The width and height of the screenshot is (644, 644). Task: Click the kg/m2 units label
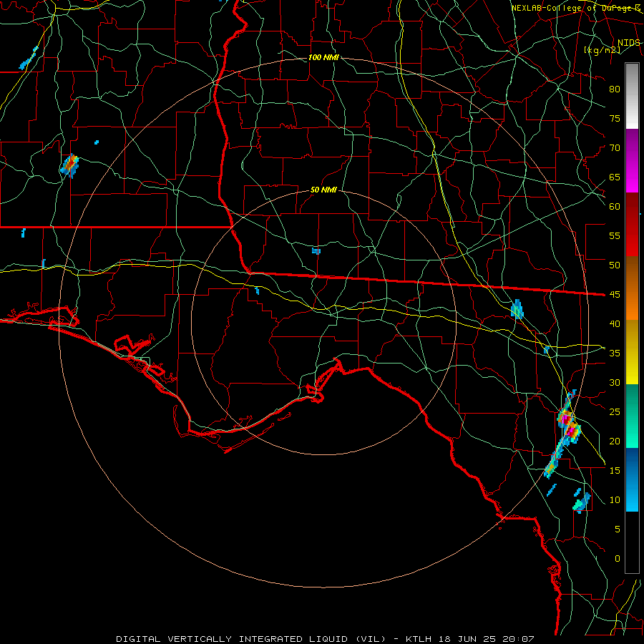tap(602, 50)
